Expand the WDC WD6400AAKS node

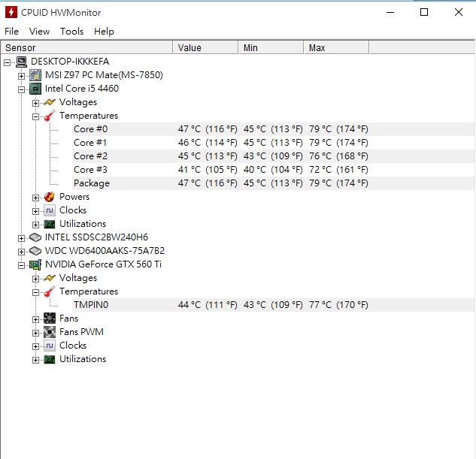point(21,252)
